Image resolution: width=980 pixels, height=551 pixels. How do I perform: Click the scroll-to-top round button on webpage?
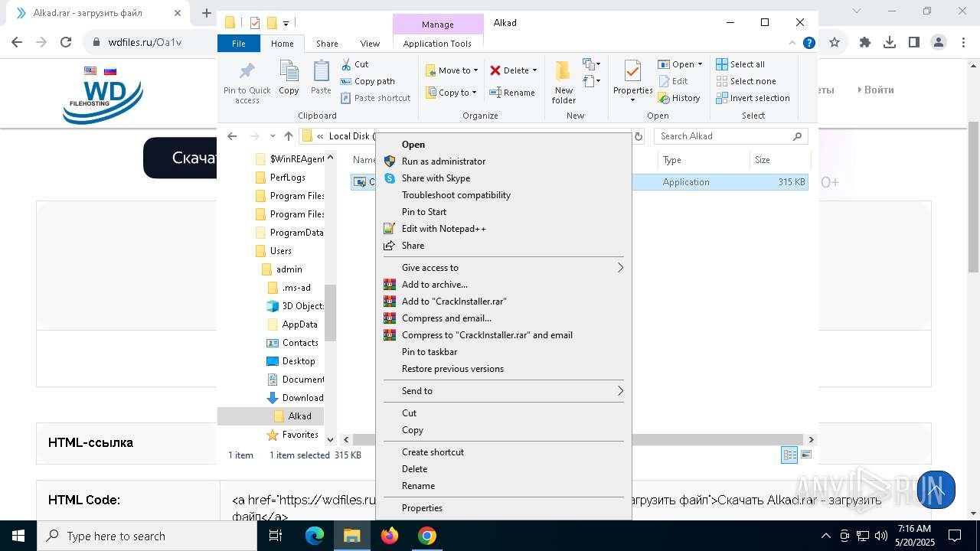pos(936,490)
